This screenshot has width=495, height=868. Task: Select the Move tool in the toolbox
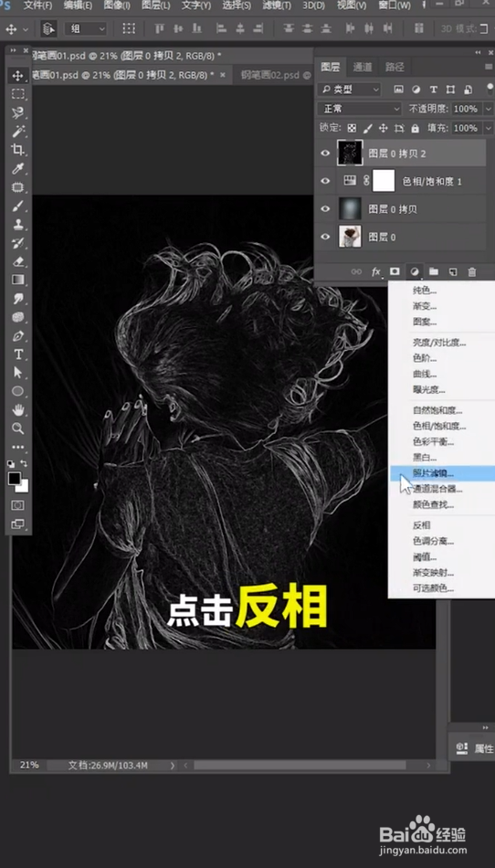click(18, 75)
